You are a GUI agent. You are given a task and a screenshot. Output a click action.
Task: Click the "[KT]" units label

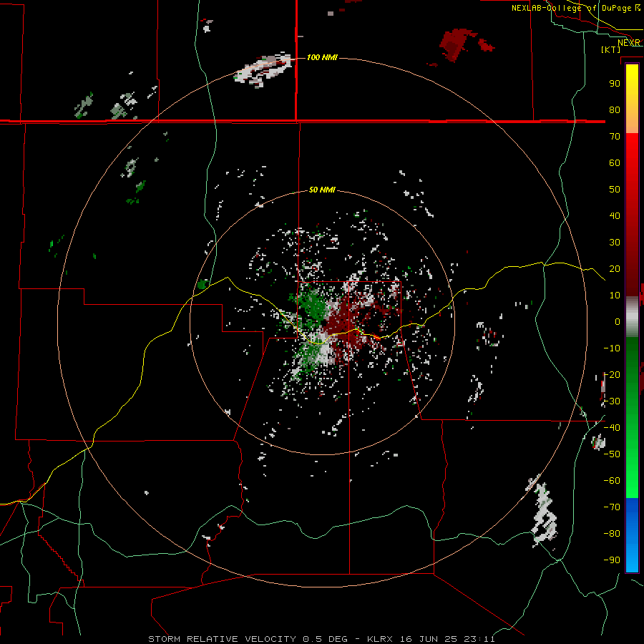(x=611, y=49)
